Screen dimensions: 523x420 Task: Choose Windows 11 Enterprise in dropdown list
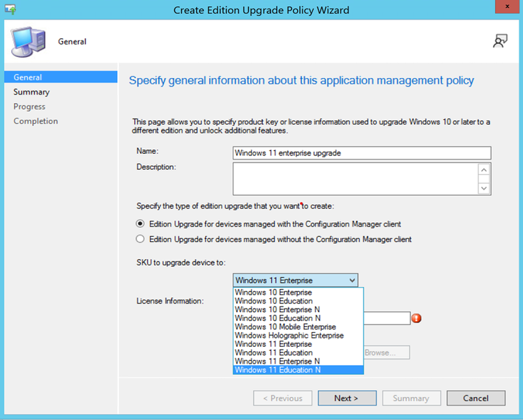point(298,344)
